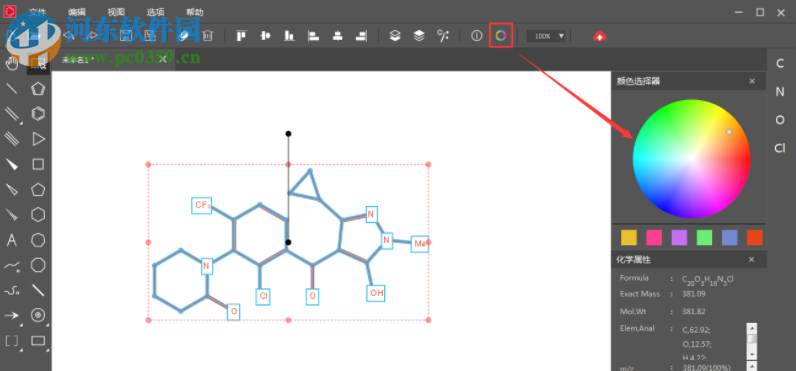The image size is (796, 371).
Task: Pick the pink color swatch
Action: click(654, 238)
